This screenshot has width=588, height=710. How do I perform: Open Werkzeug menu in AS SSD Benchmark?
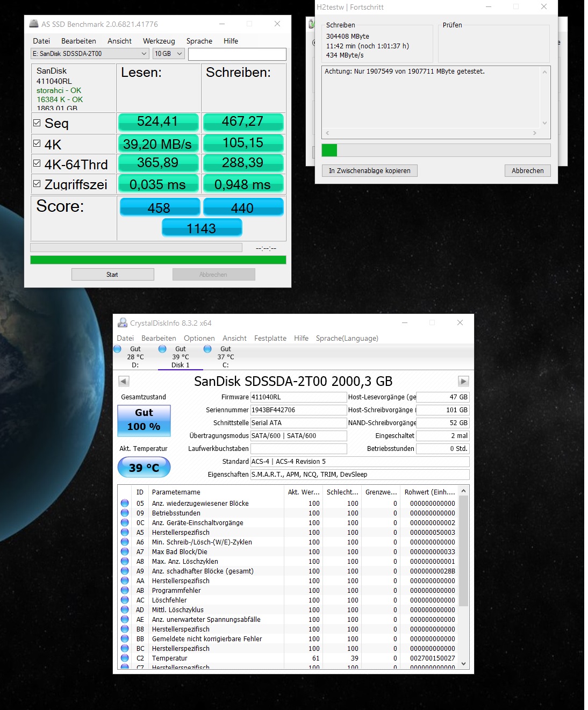159,41
